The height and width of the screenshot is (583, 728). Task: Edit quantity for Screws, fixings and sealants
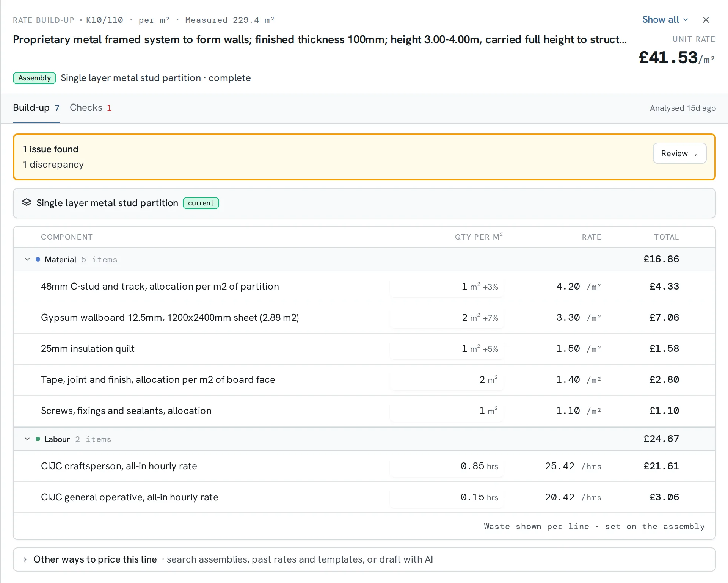tap(446, 411)
